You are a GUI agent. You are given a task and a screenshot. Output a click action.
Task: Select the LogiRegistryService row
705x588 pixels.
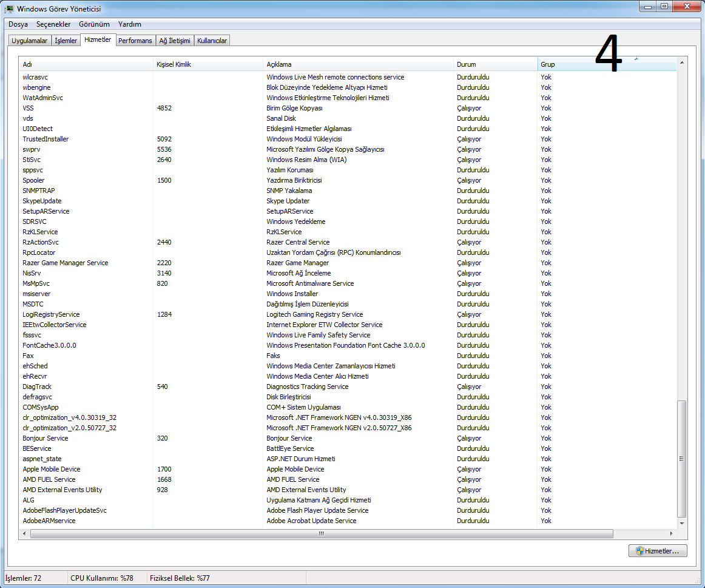[348, 315]
